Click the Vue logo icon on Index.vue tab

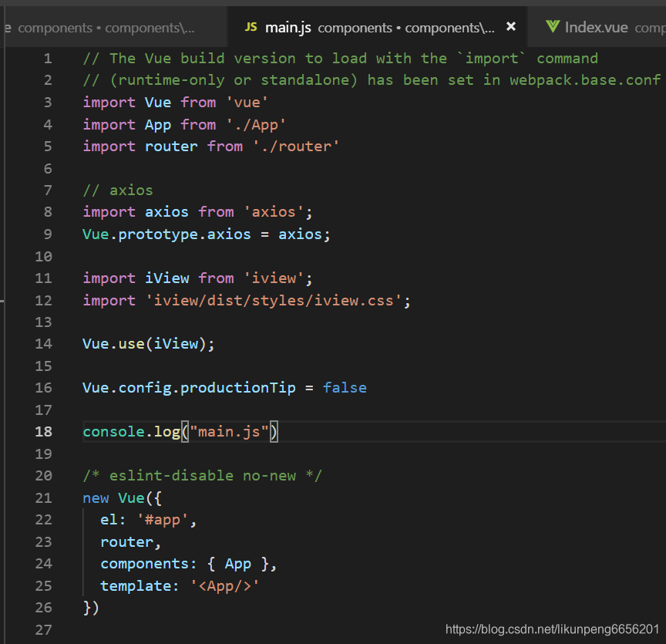[x=553, y=27]
